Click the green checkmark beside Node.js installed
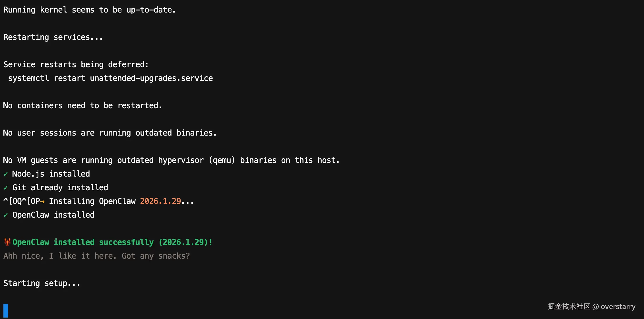 click(6, 174)
